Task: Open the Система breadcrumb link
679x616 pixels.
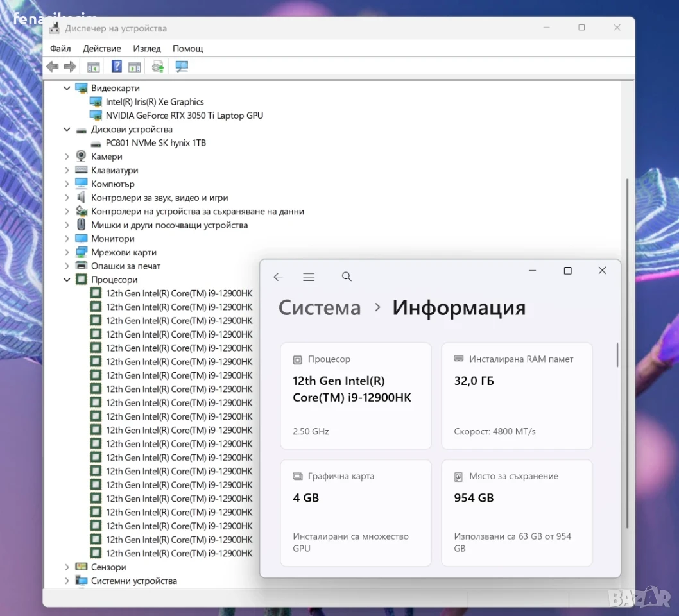Action: [320, 308]
